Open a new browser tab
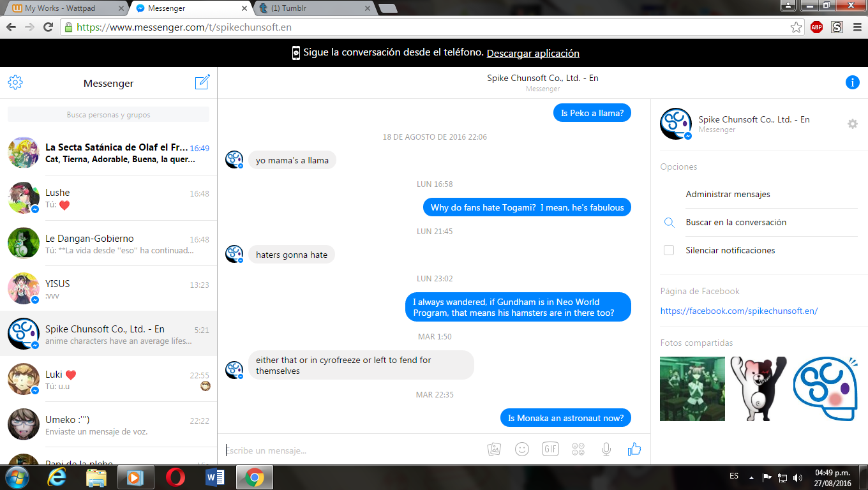 [x=387, y=8]
